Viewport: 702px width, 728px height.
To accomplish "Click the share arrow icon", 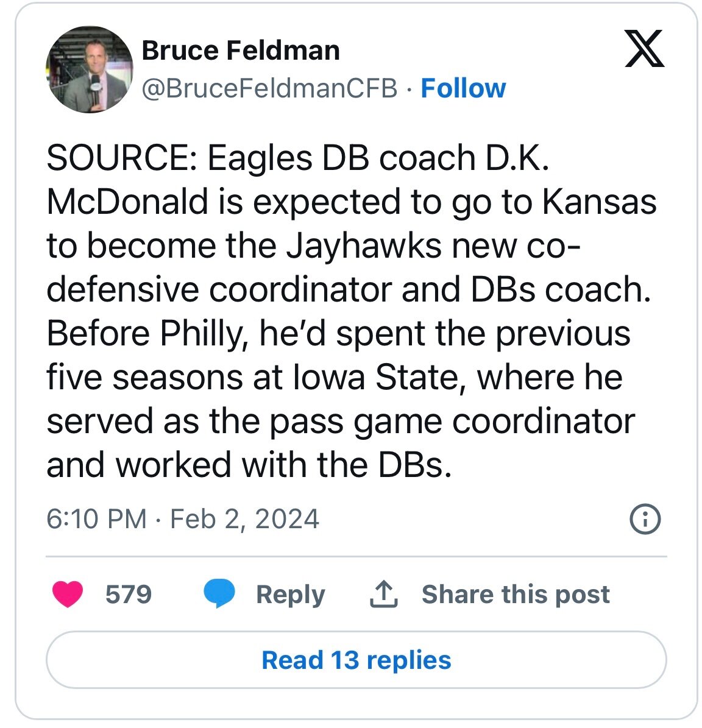I will [384, 594].
